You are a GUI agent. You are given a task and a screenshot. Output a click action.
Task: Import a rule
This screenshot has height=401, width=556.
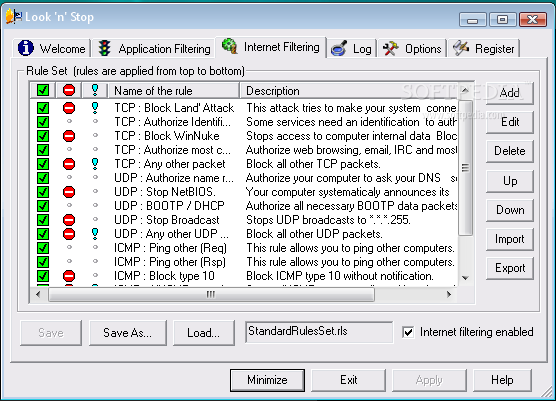510,239
